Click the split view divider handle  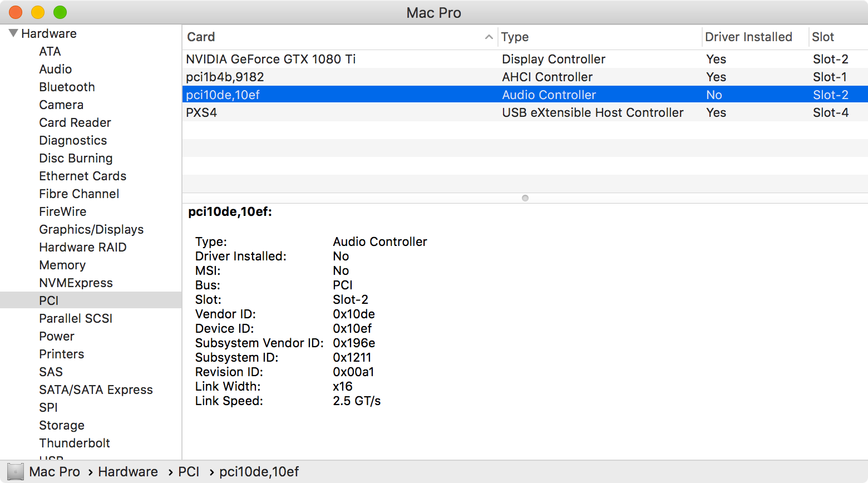(x=525, y=198)
